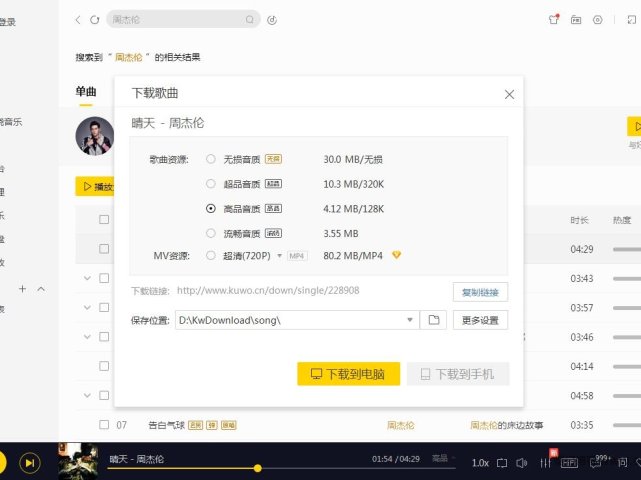Open the MV resolution dropdown arrow
Viewport: 641px width, 480px height.
pyautogui.click(x=280, y=256)
